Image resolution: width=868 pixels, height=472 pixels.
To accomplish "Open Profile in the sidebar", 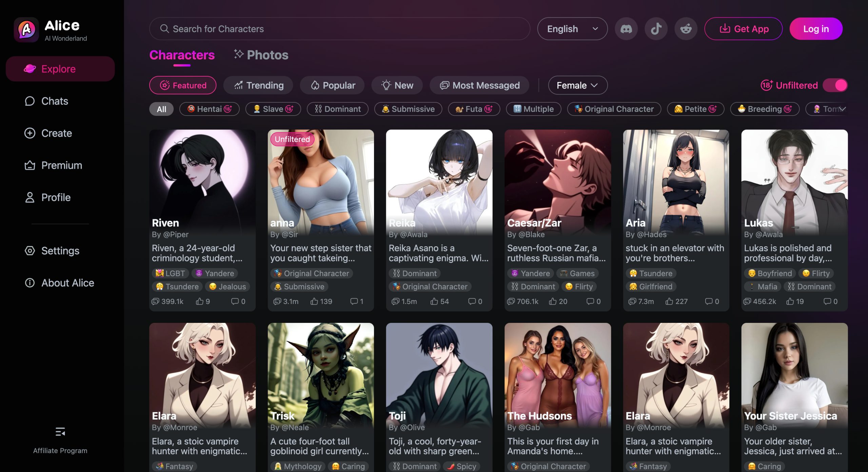I will point(60,198).
